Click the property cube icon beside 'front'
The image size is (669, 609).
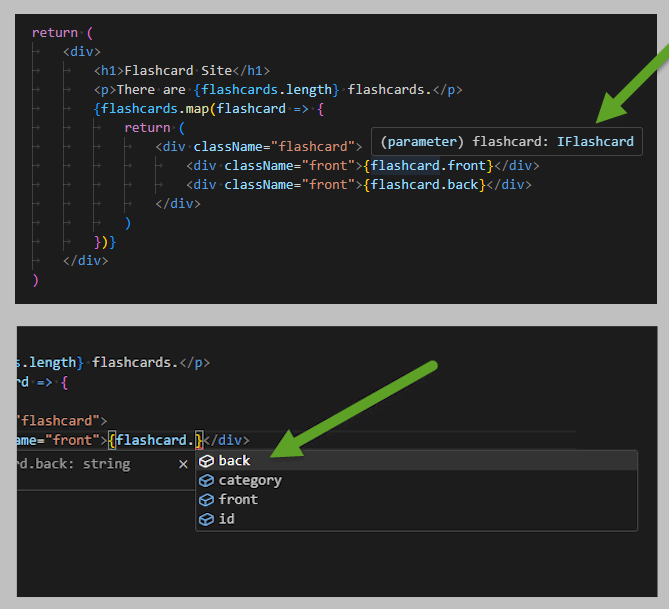(207, 500)
